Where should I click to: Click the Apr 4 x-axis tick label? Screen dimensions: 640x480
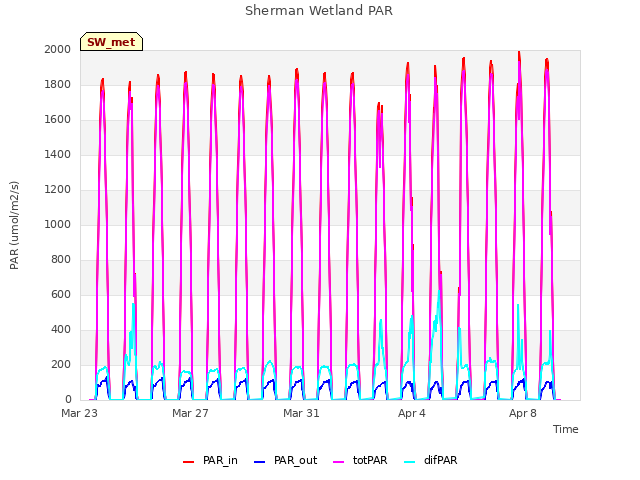(412, 413)
